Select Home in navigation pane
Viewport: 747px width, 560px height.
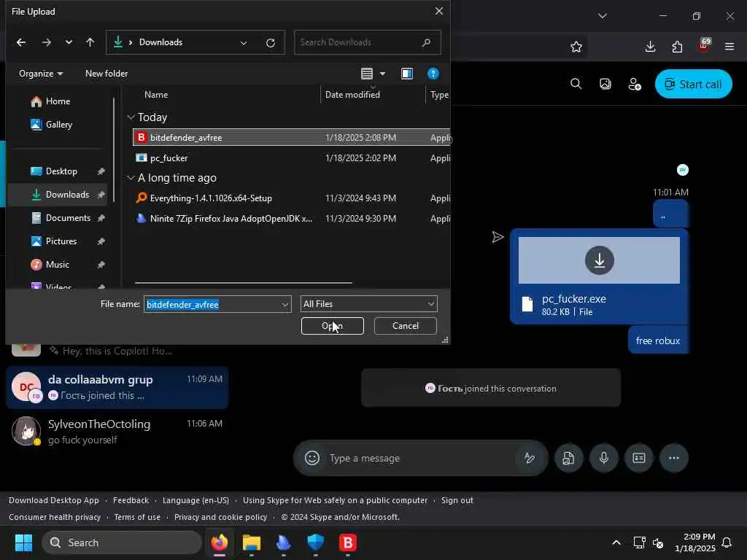pyautogui.click(x=58, y=101)
